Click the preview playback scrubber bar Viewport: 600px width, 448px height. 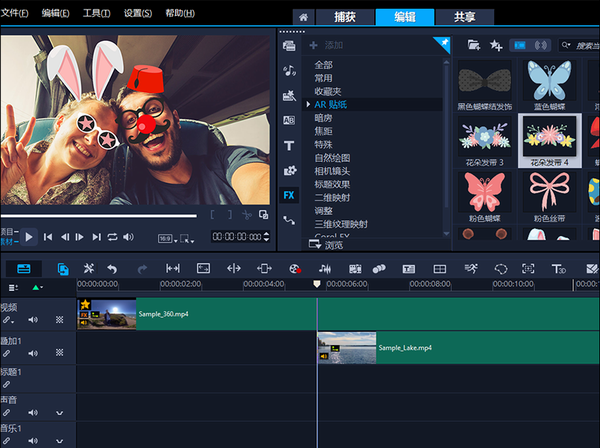point(100,215)
